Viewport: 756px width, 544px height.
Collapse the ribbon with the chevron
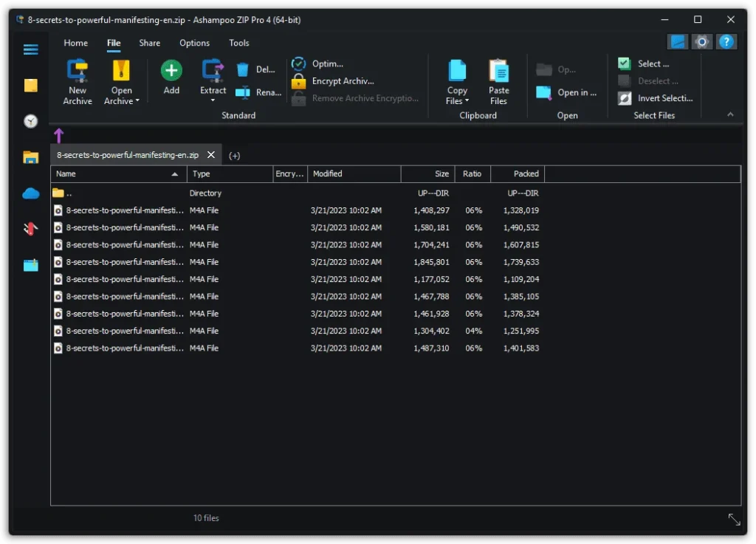[730, 114]
